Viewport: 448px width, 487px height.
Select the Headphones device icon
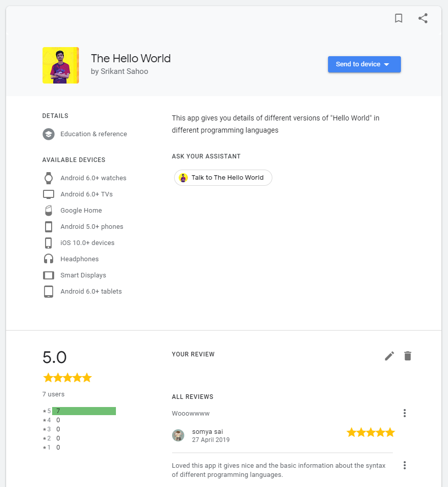[x=48, y=259]
